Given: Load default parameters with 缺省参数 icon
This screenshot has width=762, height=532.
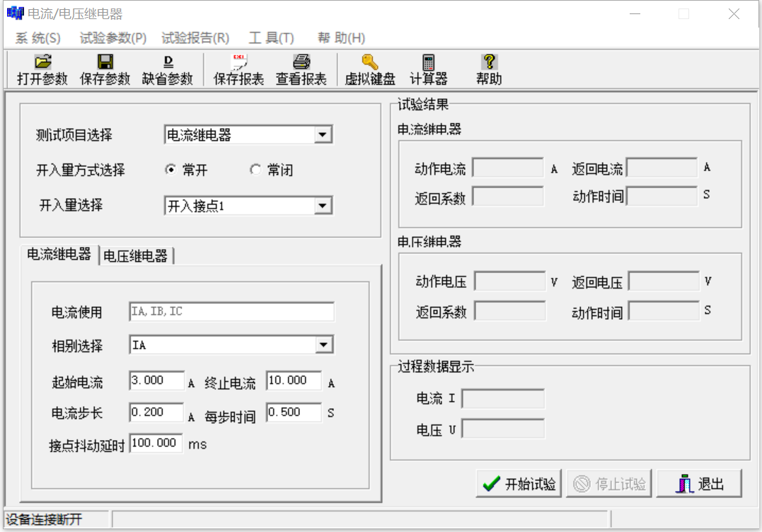Looking at the screenshot, I should (x=166, y=69).
